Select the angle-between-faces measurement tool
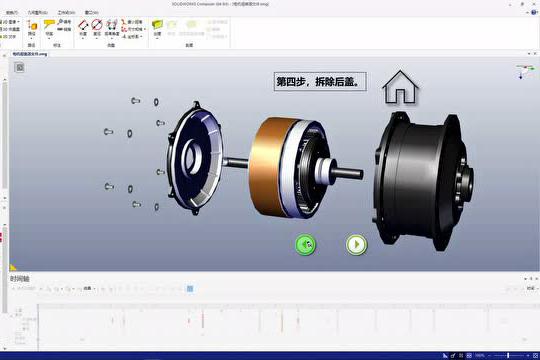The width and height of the screenshot is (540, 360). click(x=112, y=28)
